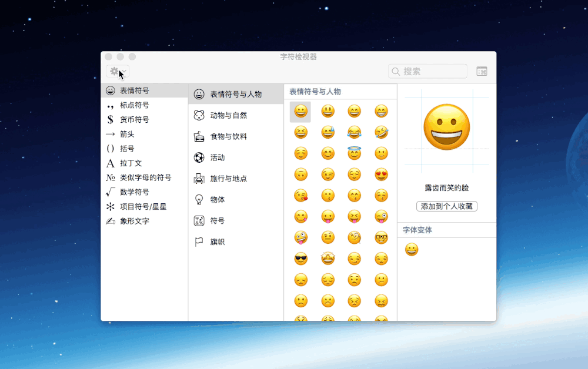The image size is (588, 369).
Task: Choose the face blowing a kiss emoji
Action: [300, 195]
